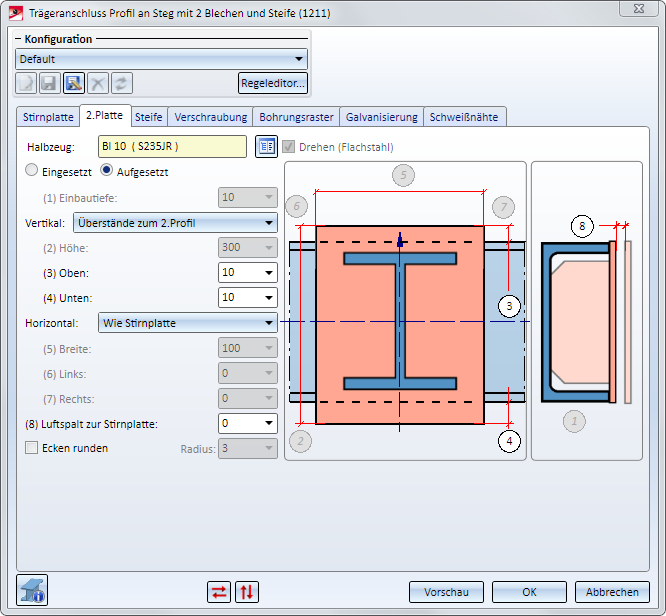Click the info icon at bottom left
The width and height of the screenshot is (666, 616).
point(33,590)
